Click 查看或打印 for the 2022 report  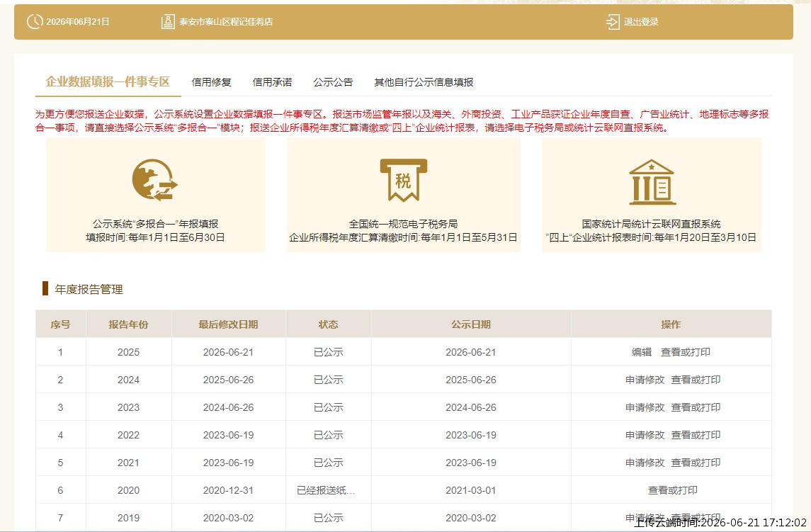[x=696, y=435]
